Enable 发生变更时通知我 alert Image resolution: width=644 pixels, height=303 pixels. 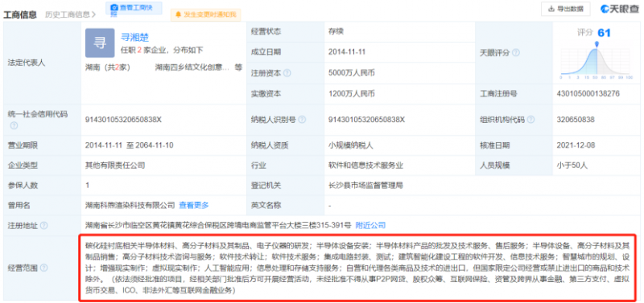click(x=206, y=14)
